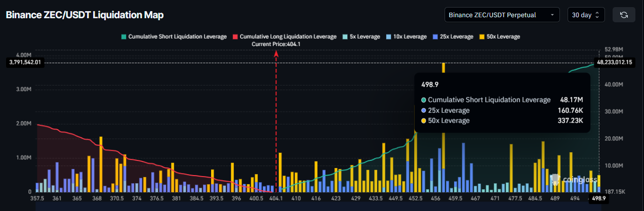Click the tooltip 337.23K 50x Leverage value
Image resolution: width=644 pixels, height=211 pixels.
point(570,120)
